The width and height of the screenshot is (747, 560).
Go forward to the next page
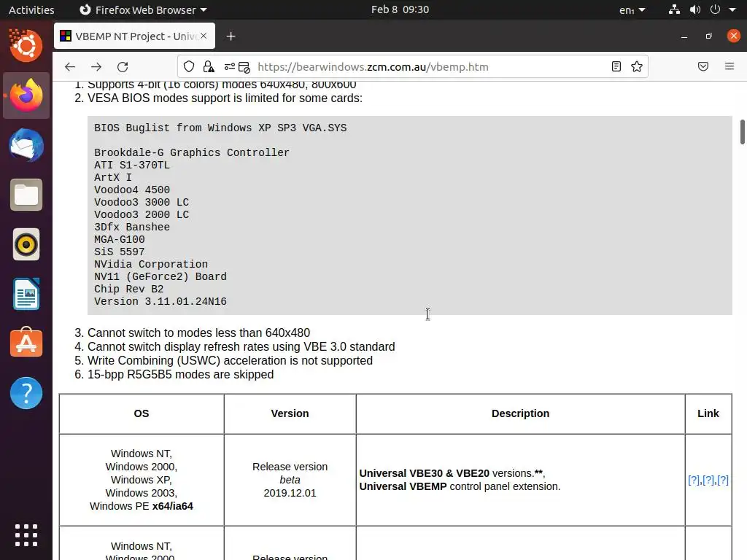click(x=96, y=66)
